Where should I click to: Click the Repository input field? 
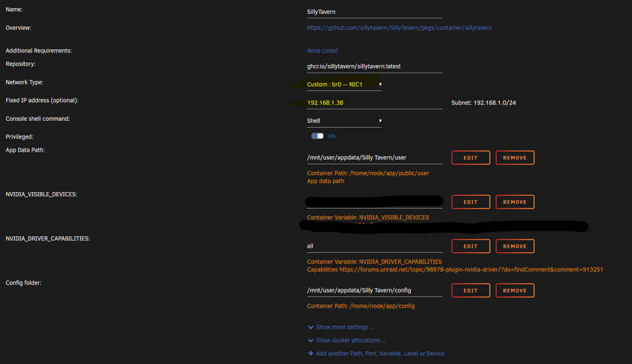(x=374, y=66)
